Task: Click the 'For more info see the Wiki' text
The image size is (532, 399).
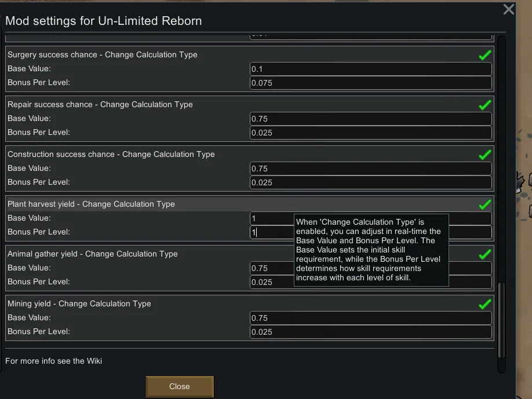Action: (x=54, y=361)
